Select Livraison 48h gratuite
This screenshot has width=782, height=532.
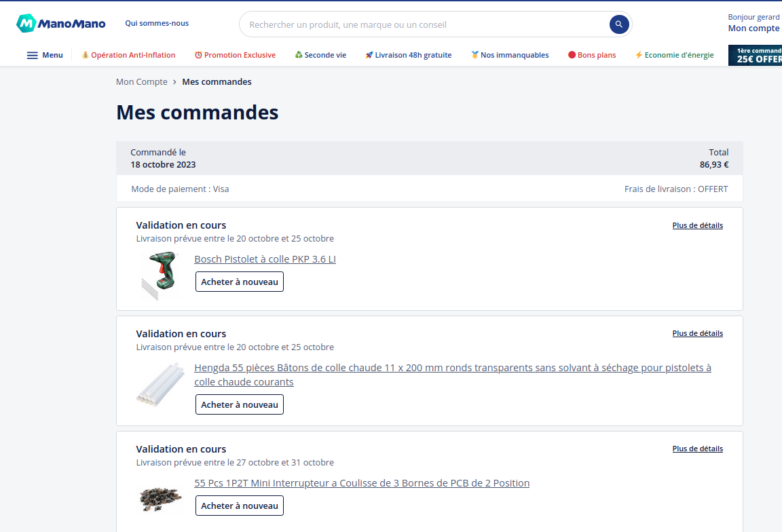coord(408,55)
